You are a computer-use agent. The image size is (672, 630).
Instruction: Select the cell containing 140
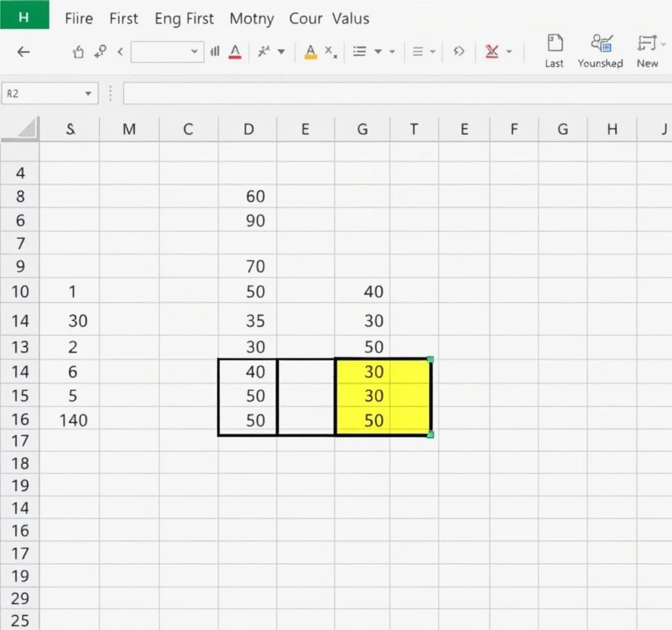pos(73,421)
